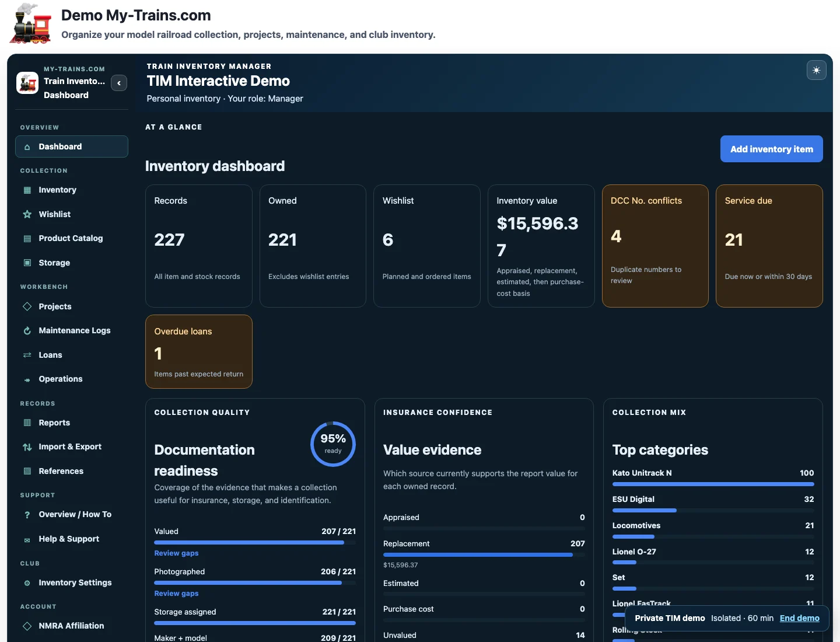Viewport: 840px width, 642px height.
Task: Click the Import & Export arrows icon
Action: click(x=27, y=447)
